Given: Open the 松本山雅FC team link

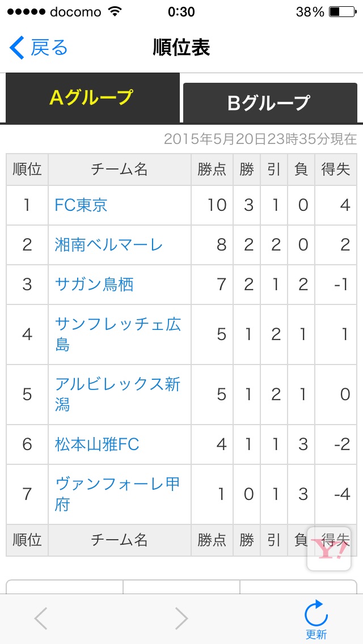Looking at the screenshot, I should click(97, 444).
